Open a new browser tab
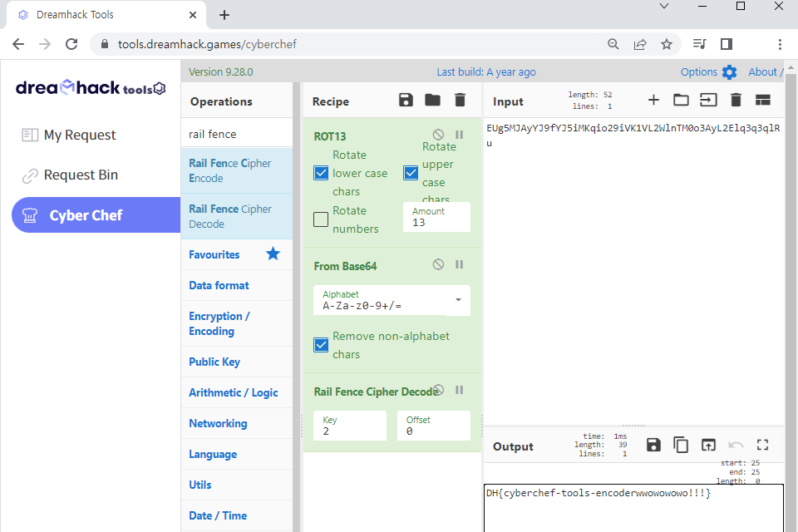The height and width of the screenshot is (532, 798). [224, 15]
